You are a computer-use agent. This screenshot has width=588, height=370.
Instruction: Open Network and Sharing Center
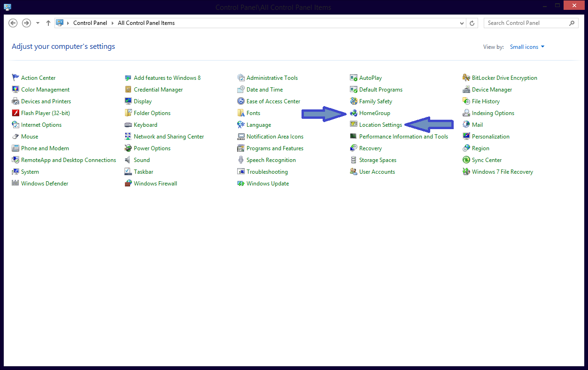pos(169,137)
